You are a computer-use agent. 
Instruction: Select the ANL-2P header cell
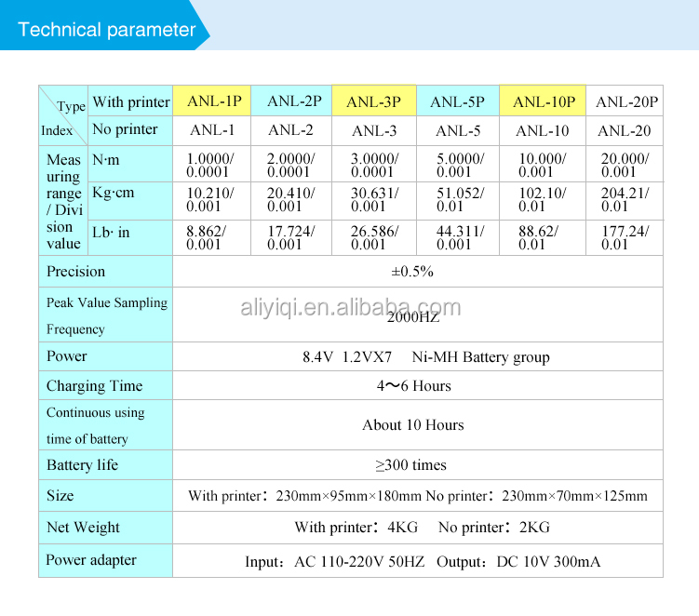291,100
